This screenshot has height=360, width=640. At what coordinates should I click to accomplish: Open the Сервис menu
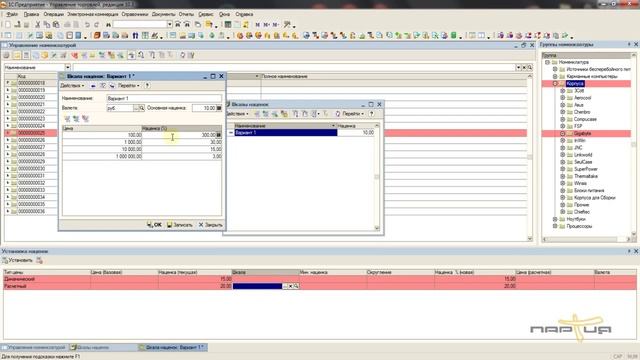206,14
